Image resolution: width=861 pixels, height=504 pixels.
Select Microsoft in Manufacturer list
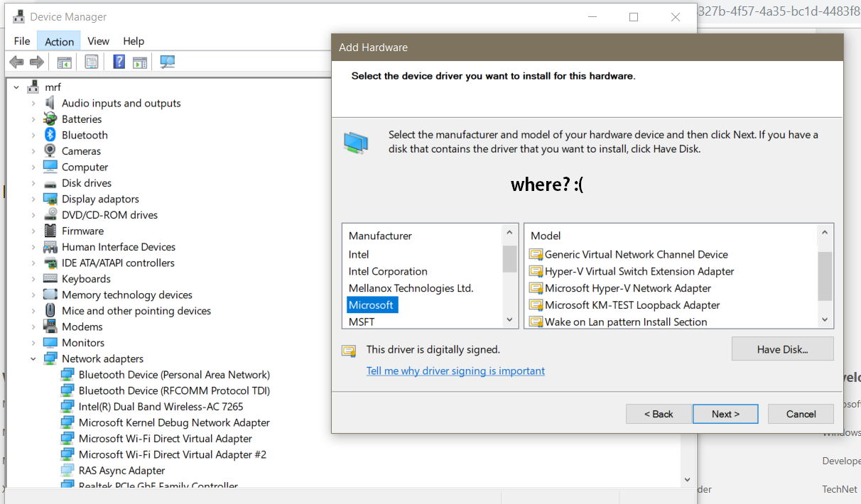click(x=372, y=305)
